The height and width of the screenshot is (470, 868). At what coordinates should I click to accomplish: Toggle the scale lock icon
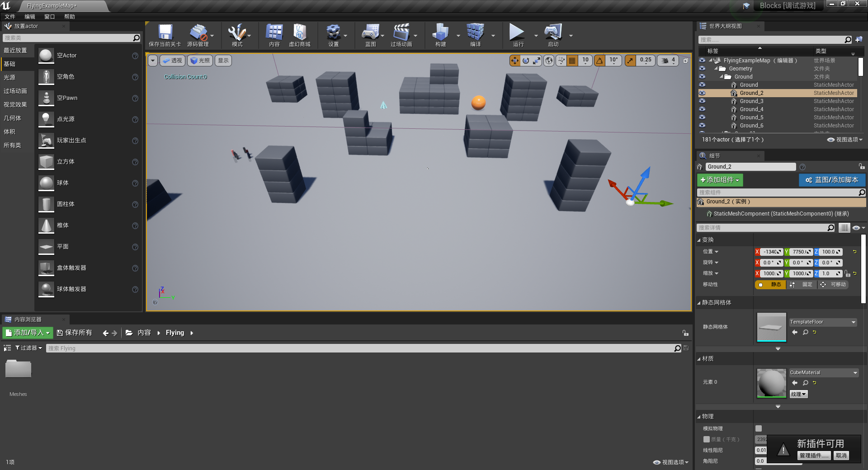pyautogui.click(x=847, y=273)
